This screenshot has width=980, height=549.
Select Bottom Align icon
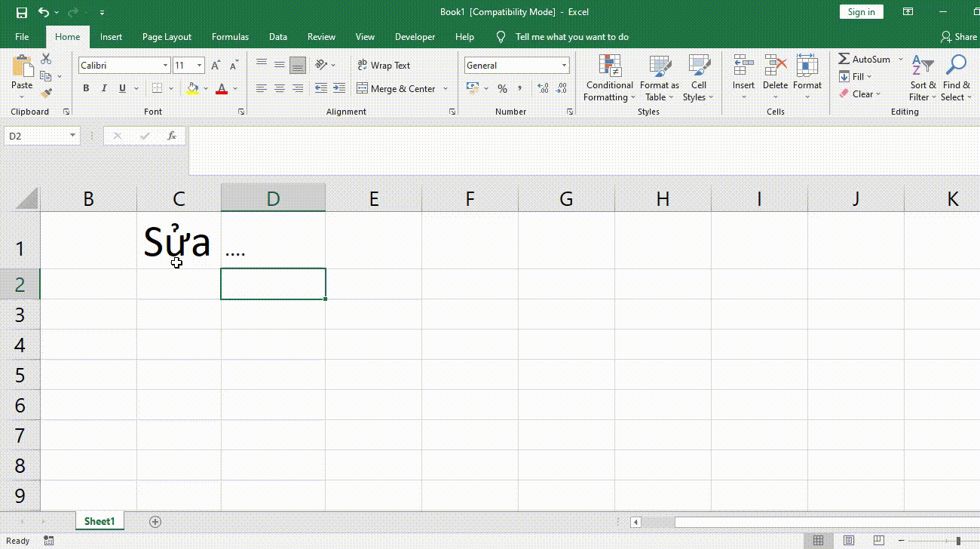(x=298, y=65)
